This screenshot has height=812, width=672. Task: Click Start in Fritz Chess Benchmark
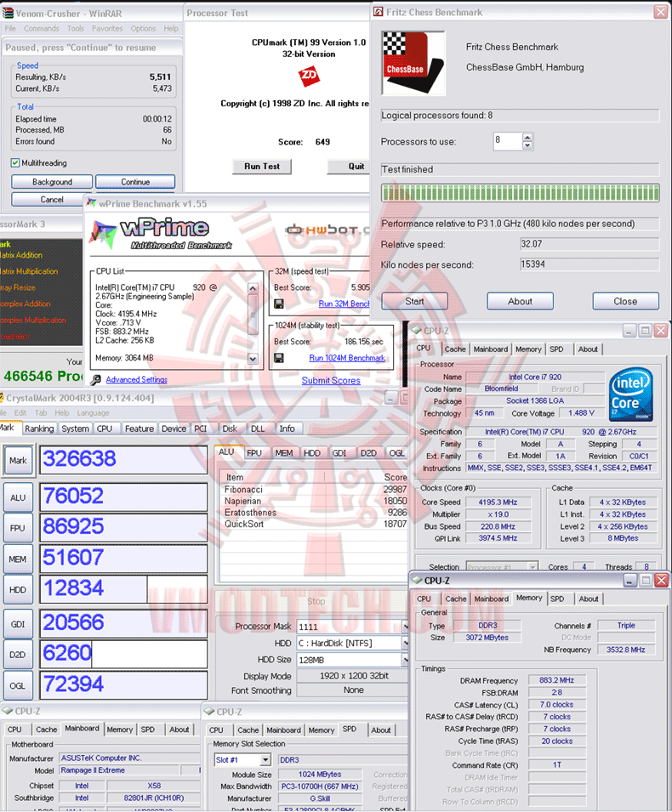[414, 301]
